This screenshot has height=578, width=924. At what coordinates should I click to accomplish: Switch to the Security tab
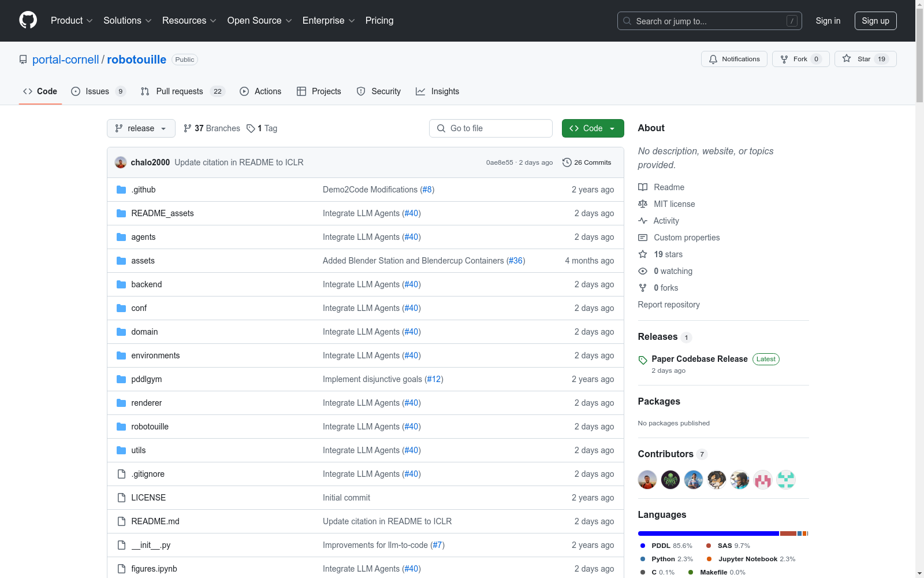(x=379, y=91)
